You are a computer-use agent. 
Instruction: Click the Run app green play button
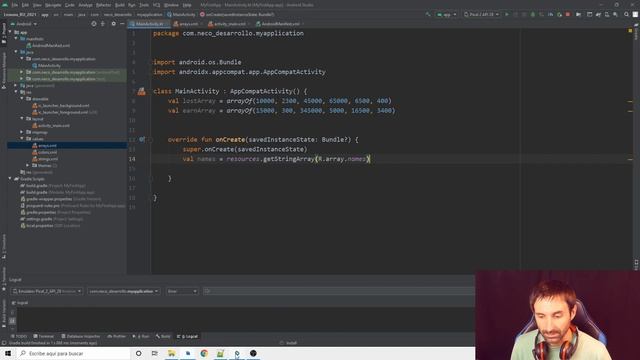507,14
